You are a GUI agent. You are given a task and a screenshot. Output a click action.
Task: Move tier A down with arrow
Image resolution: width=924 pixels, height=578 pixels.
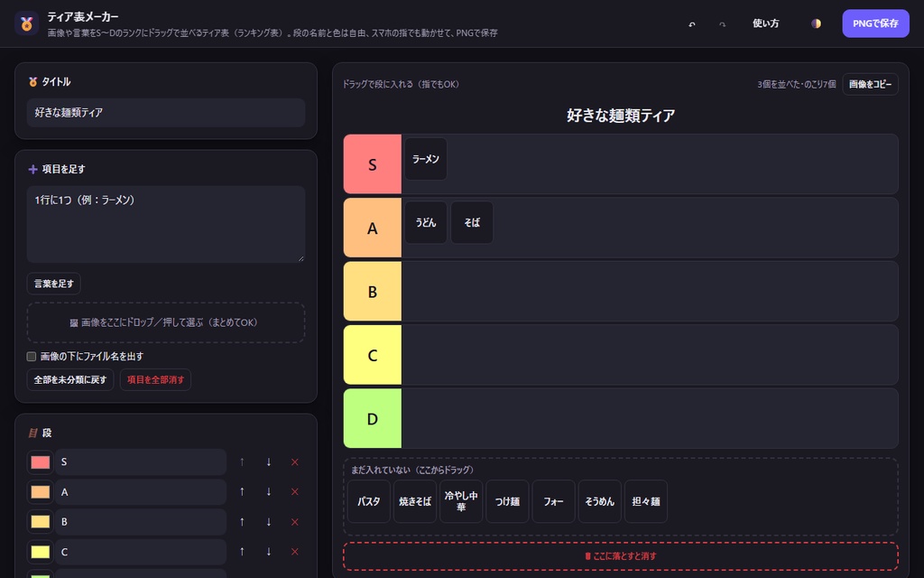[269, 492]
